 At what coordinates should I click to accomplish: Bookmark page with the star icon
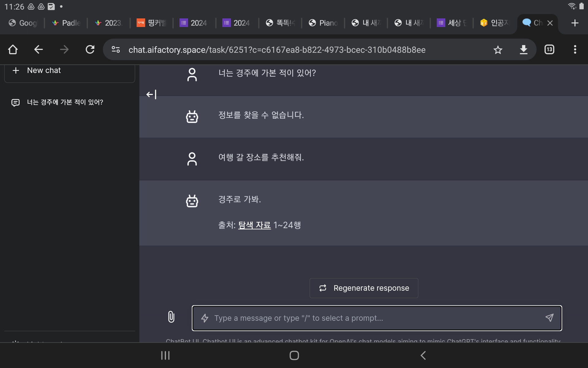498,50
